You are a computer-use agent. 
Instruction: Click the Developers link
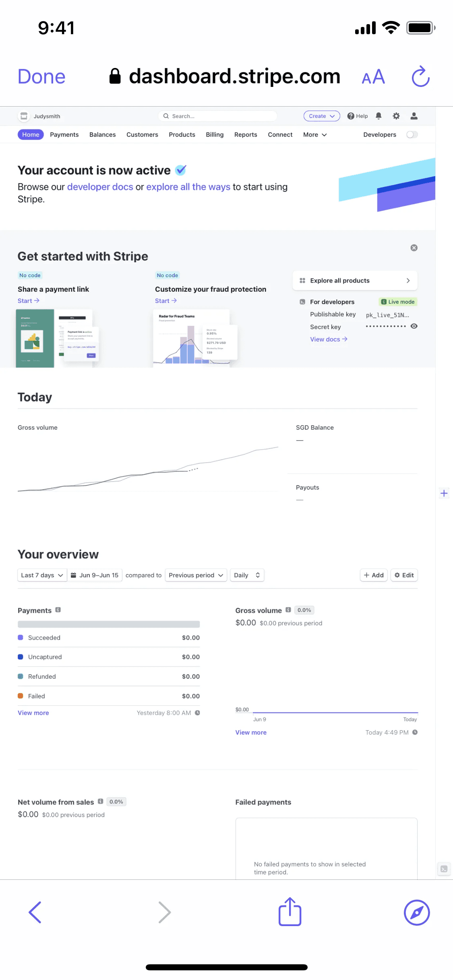coord(380,135)
